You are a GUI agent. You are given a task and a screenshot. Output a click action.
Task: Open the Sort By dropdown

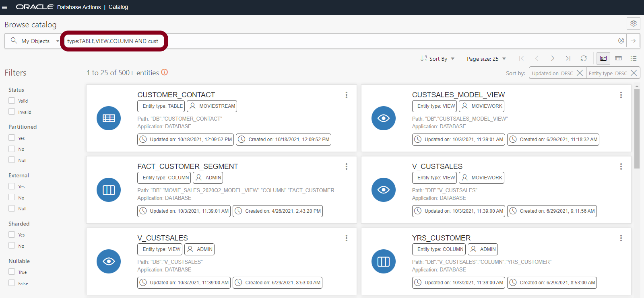point(438,59)
